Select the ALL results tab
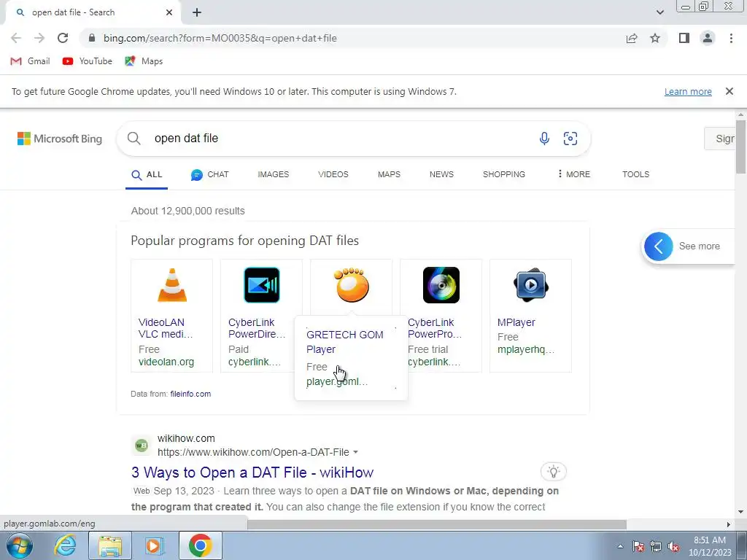This screenshot has width=747, height=560. [147, 175]
